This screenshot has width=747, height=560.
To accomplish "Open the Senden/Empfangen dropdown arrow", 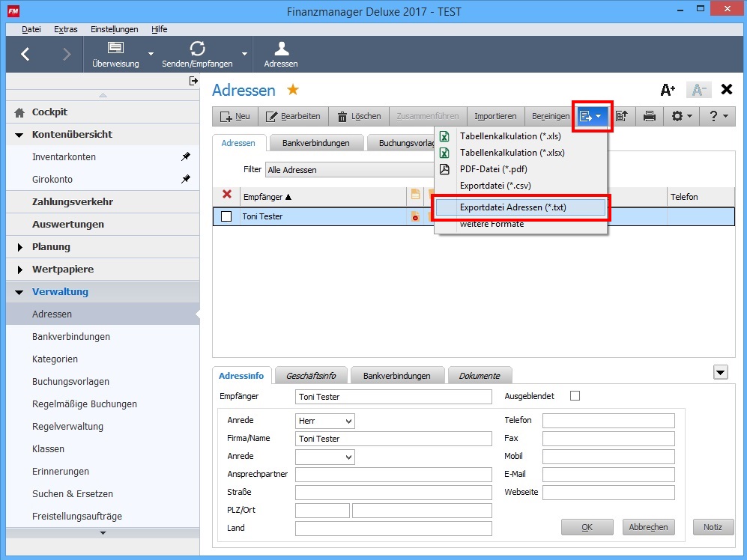I will point(244,55).
